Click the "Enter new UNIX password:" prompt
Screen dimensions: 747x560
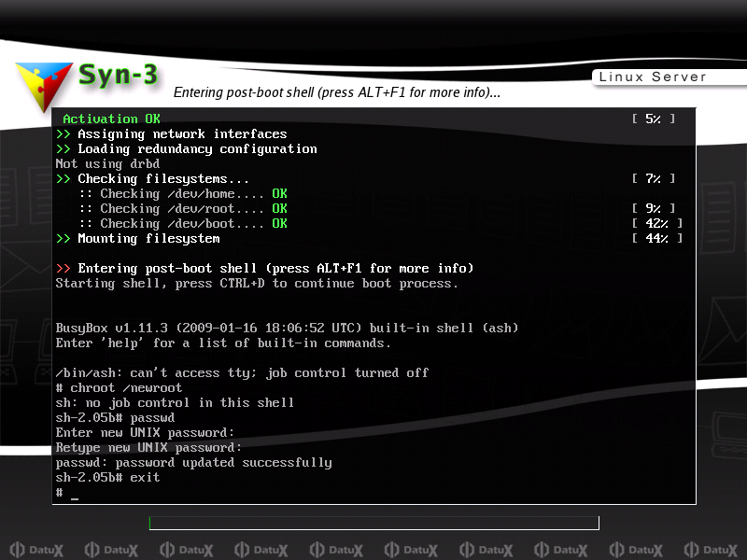coord(146,432)
